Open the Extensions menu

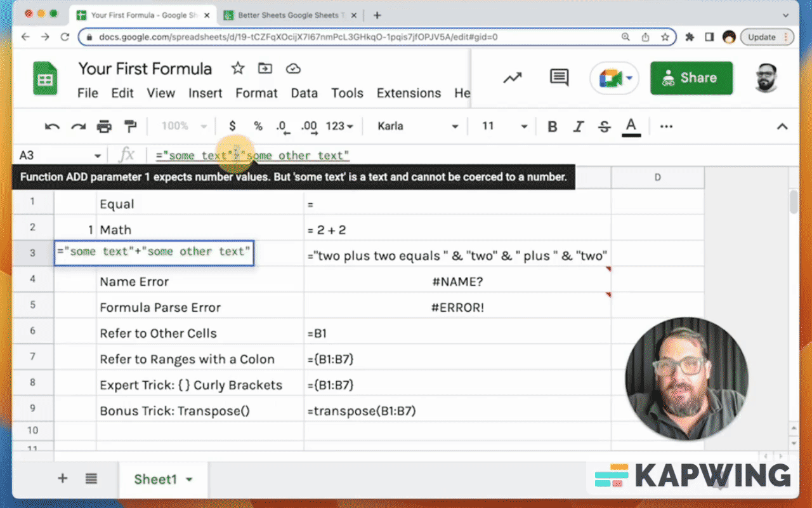(409, 93)
